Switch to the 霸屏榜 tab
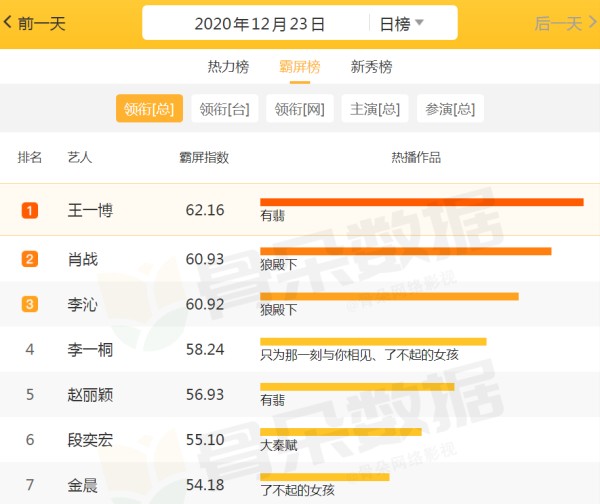600x504 pixels. 300,67
